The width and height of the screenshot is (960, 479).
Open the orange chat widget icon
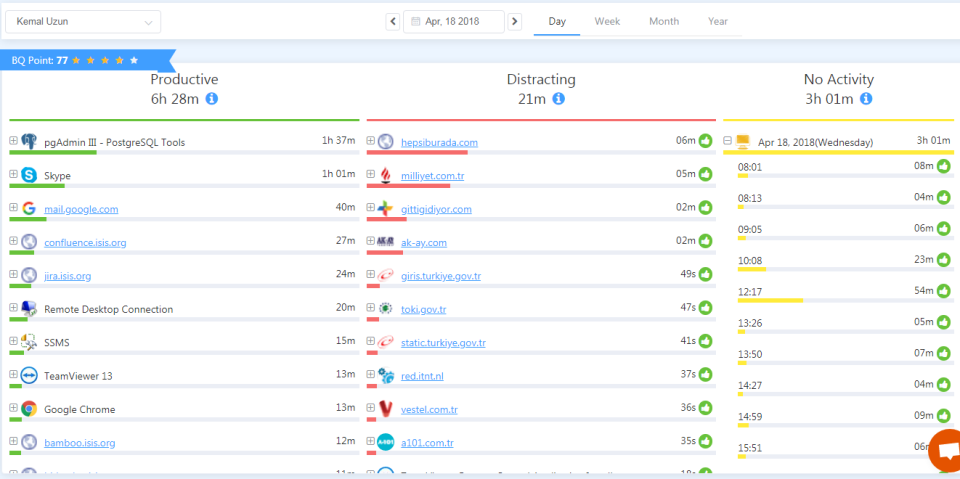pyautogui.click(x=945, y=452)
